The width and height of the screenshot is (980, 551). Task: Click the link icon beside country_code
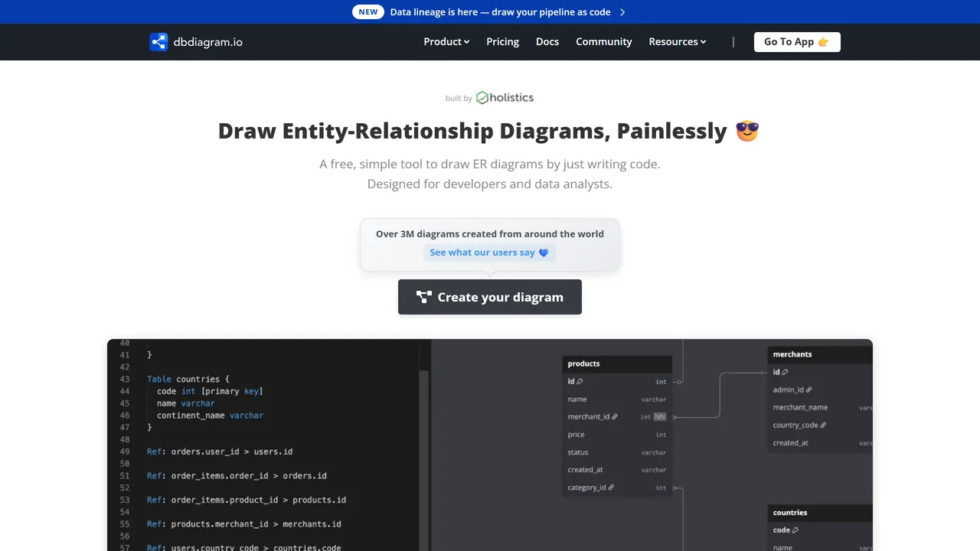[x=823, y=425]
